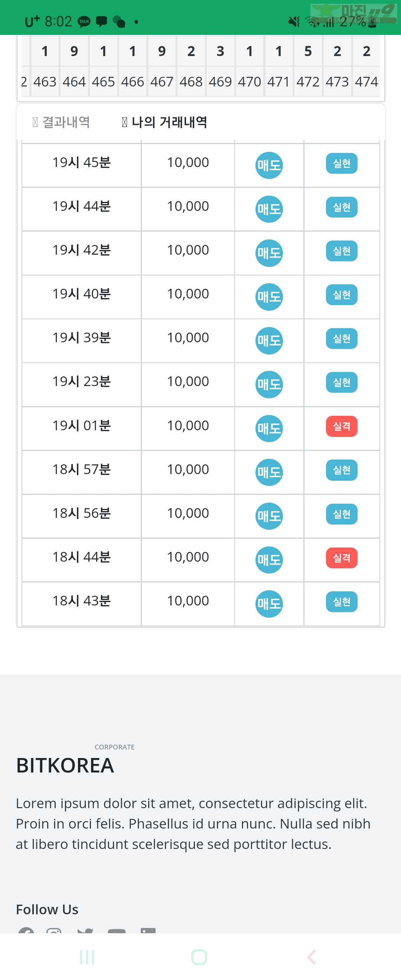Tap the BITKOREA footer heading
The image size is (401, 980).
pos(65,765)
